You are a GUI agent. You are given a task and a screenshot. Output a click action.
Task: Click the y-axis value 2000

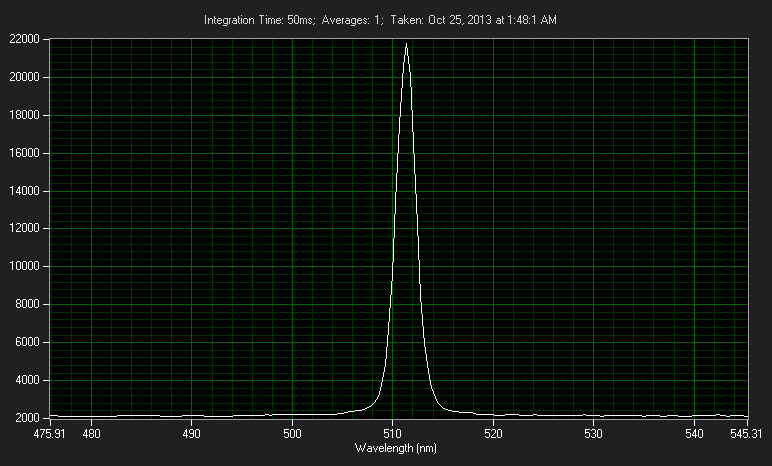click(x=27, y=418)
